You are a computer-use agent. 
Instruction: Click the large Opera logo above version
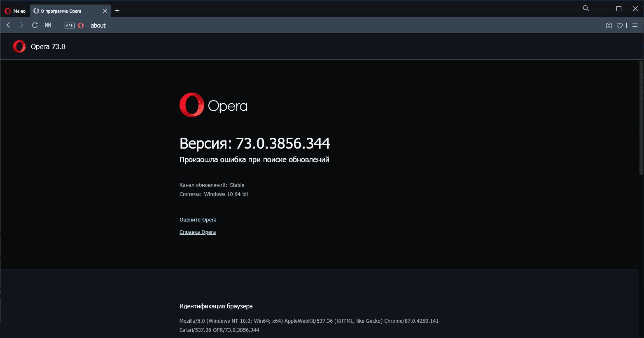point(213,105)
